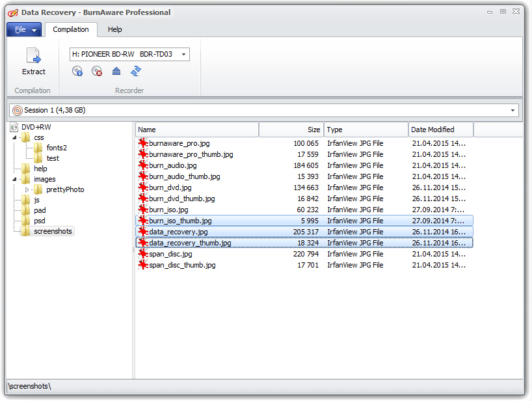Click the css folder icon
Image resolution: width=532 pixels, height=401 pixels.
[x=26, y=137]
